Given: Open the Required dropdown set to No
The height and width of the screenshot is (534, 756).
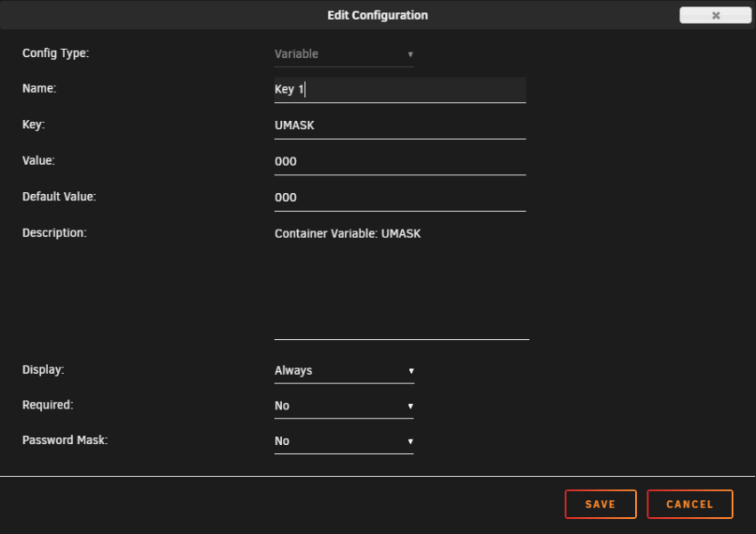Looking at the screenshot, I should [342, 406].
